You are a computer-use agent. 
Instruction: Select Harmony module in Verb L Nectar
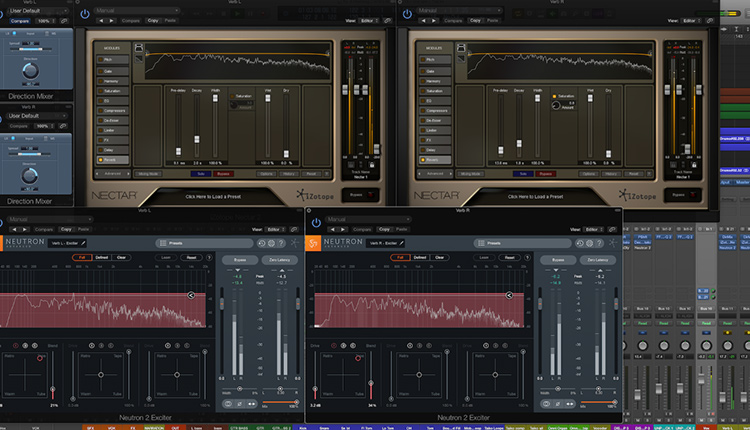tap(113, 81)
